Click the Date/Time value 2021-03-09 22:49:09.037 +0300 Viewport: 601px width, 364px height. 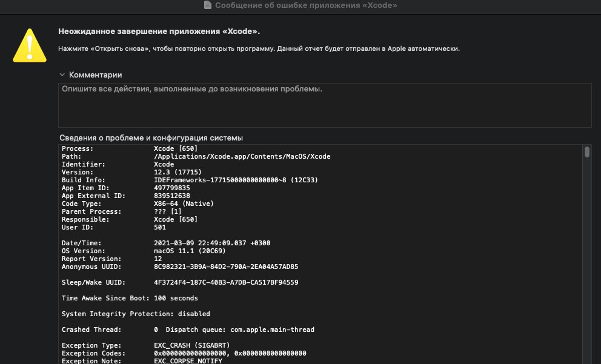pyautogui.click(x=212, y=243)
